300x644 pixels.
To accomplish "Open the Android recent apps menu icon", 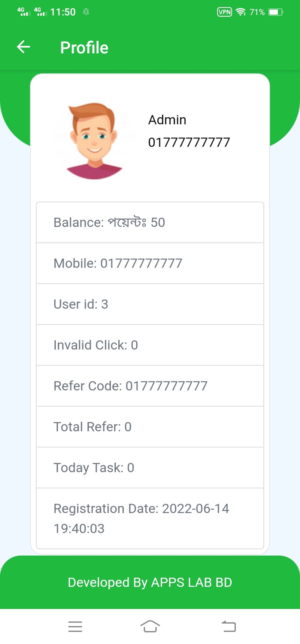I will click(75, 626).
